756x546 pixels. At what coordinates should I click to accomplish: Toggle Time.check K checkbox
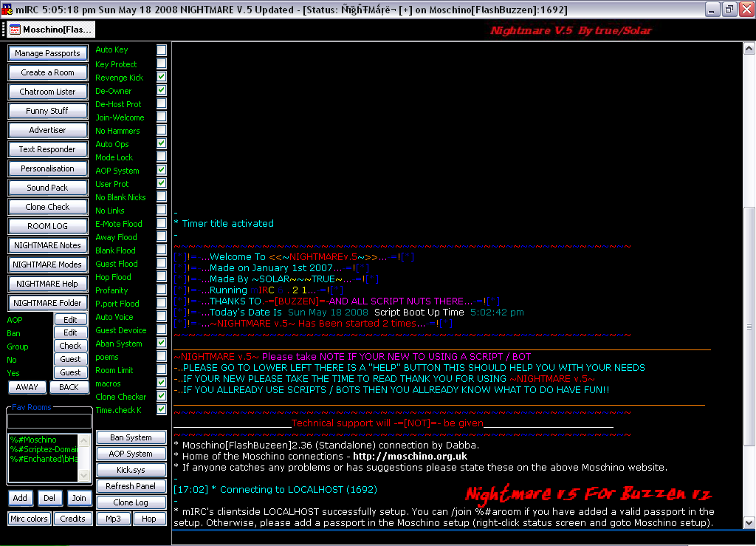pos(162,409)
